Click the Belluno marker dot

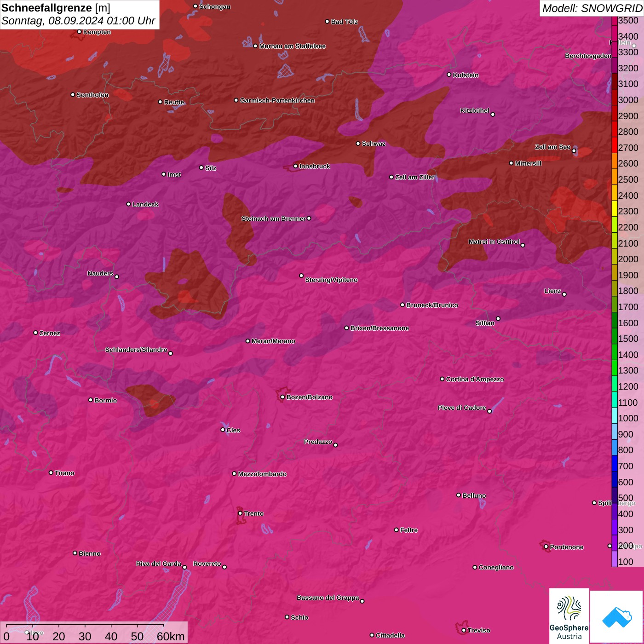459,495
